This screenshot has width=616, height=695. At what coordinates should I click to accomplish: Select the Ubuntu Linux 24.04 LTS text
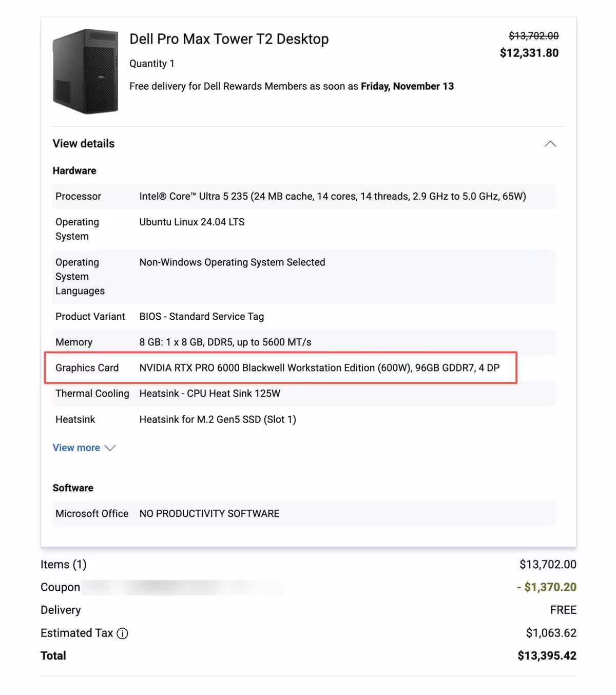[192, 222]
